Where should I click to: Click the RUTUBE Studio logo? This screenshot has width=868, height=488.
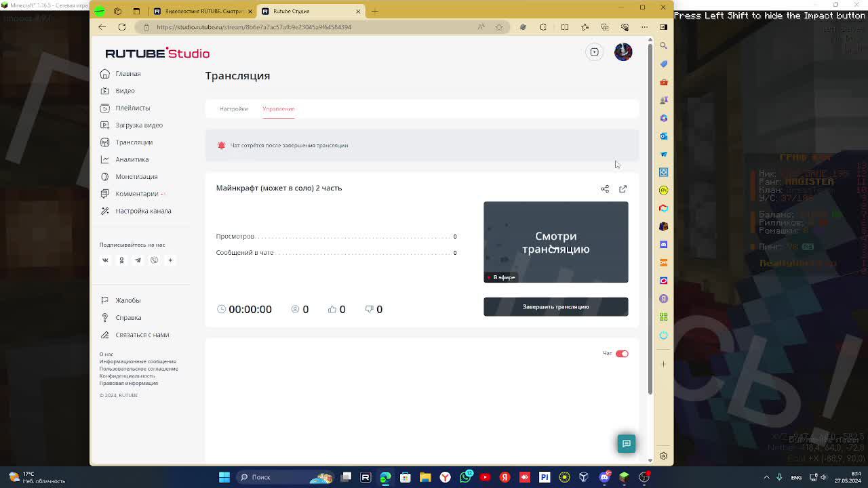(157, 53)
